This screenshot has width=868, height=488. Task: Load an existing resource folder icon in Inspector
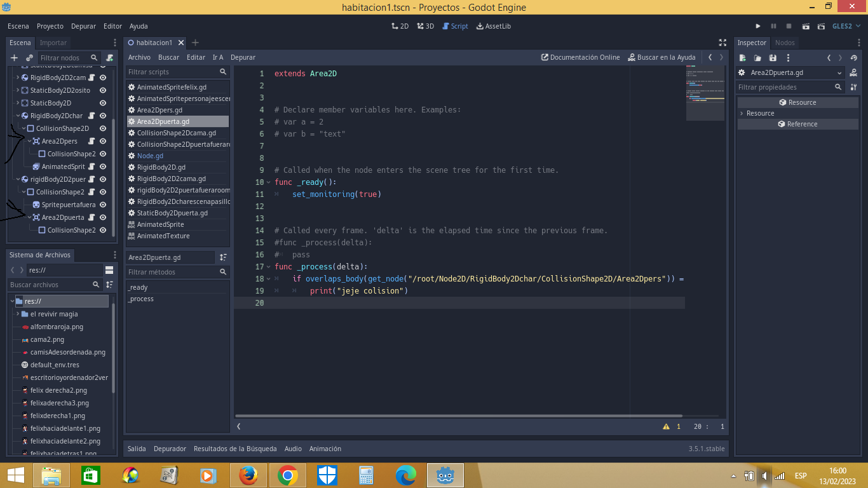click(x=757, y=58)
